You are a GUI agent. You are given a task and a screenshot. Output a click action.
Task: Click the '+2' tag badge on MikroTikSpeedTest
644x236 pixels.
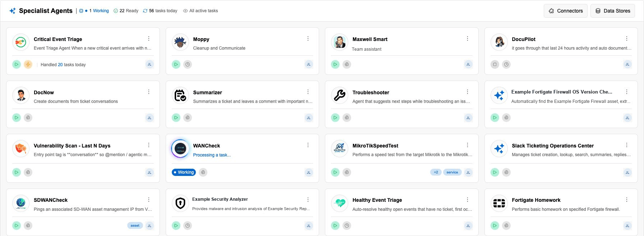[436, 172]
